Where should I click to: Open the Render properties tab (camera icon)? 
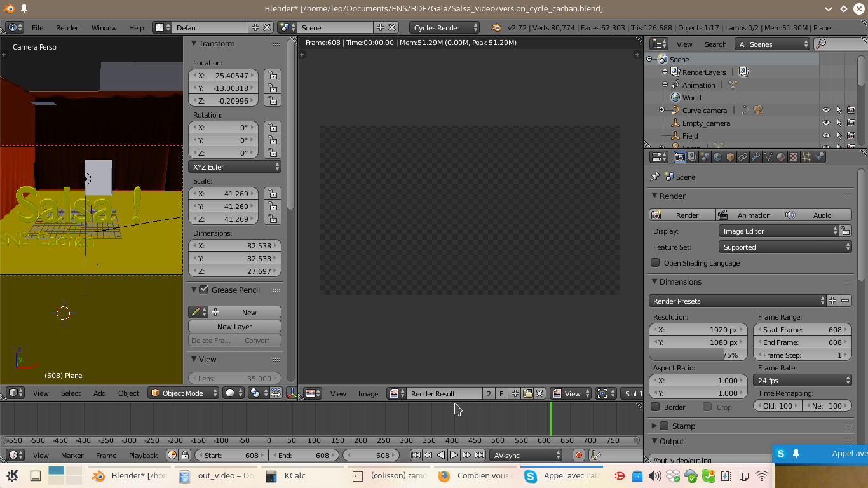pyautogui.click(x=679, y=157)
